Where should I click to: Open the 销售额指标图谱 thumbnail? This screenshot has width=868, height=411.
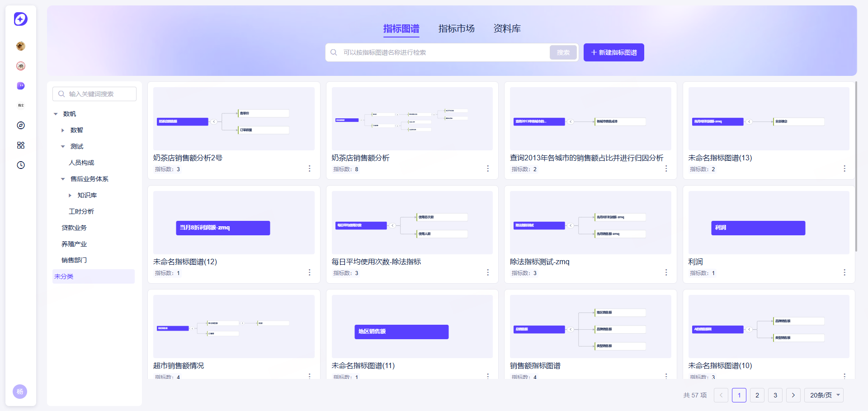[590, 327]
